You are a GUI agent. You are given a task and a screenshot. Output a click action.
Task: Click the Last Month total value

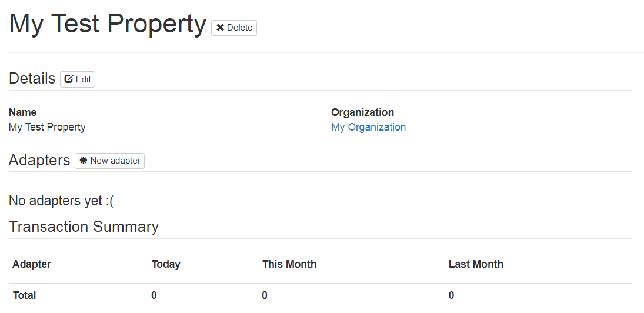(451, 295)
